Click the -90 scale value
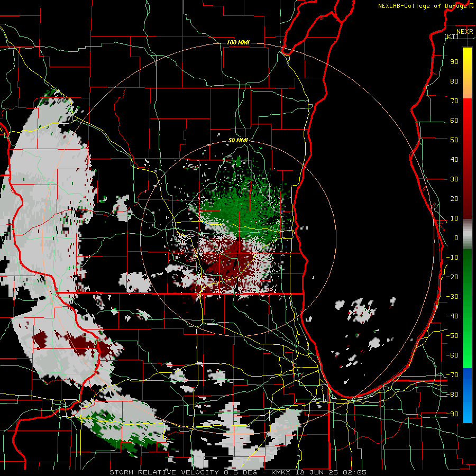Viewport: 476px width, 476px height. pyautogui.click(x=452, y=414)
